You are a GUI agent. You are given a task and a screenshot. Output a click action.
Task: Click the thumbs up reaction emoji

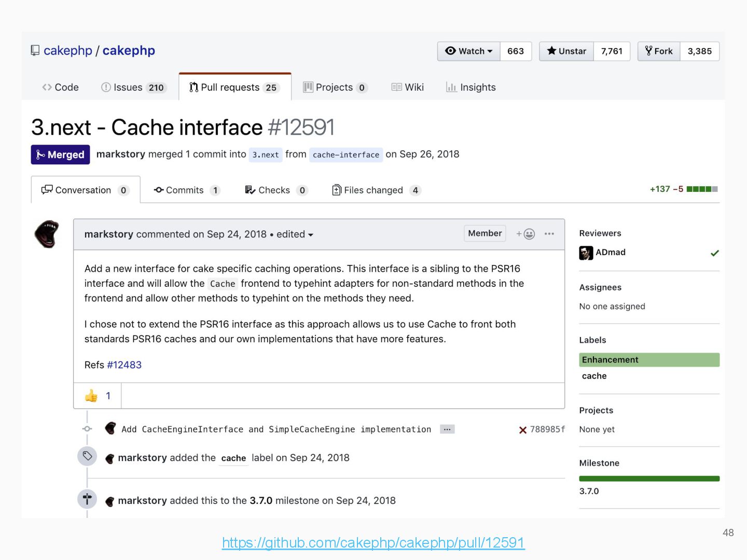[x=91, y=396]
